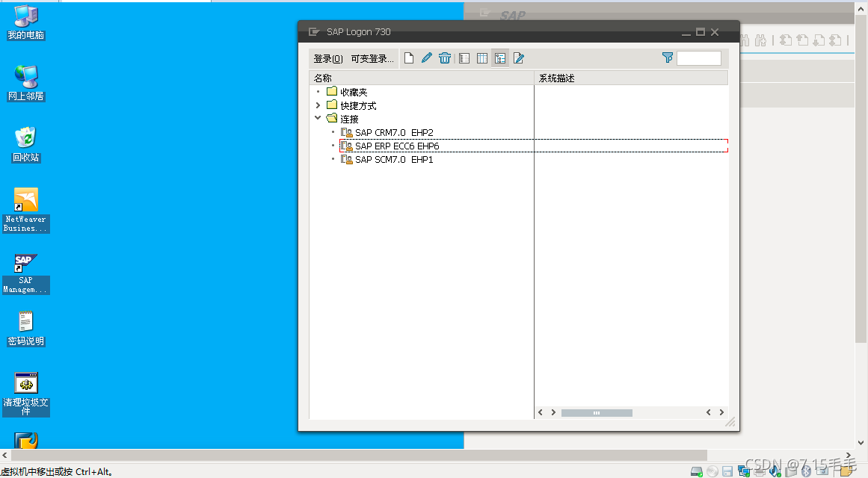Click the bottom horizontal scrollbar left arrow

pyautogui.click(x=4, y=456)
